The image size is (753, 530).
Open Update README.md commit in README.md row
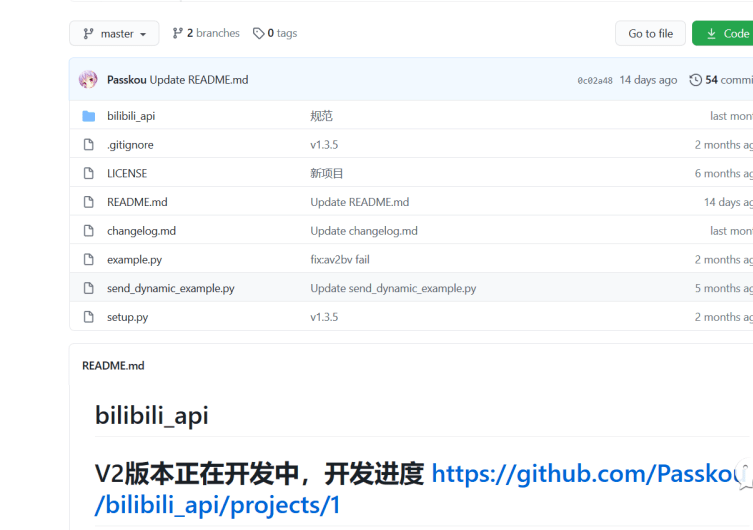click(360, 202)
